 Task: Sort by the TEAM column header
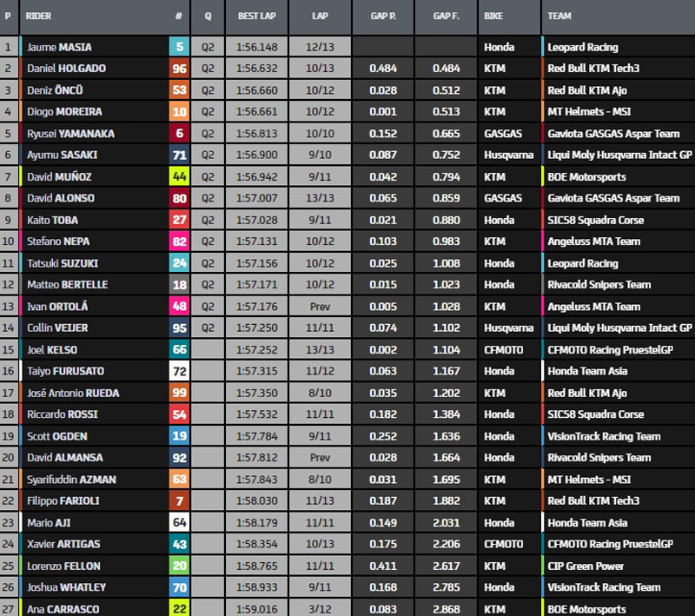[560, 17]
